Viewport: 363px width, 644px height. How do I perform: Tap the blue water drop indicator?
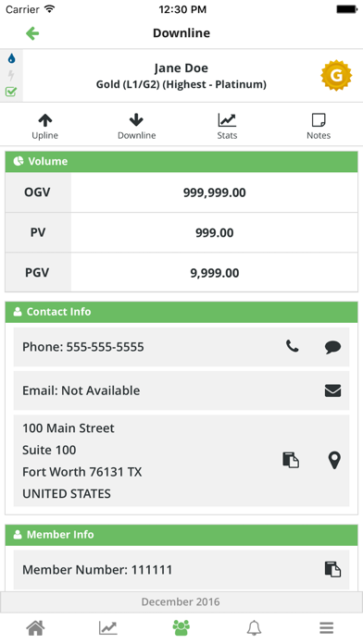tap(11, 58)
